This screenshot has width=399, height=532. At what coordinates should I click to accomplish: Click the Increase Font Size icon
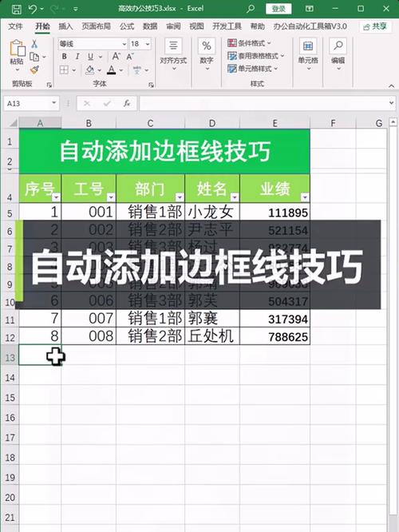pyautogui.click(x=116, y=57)
